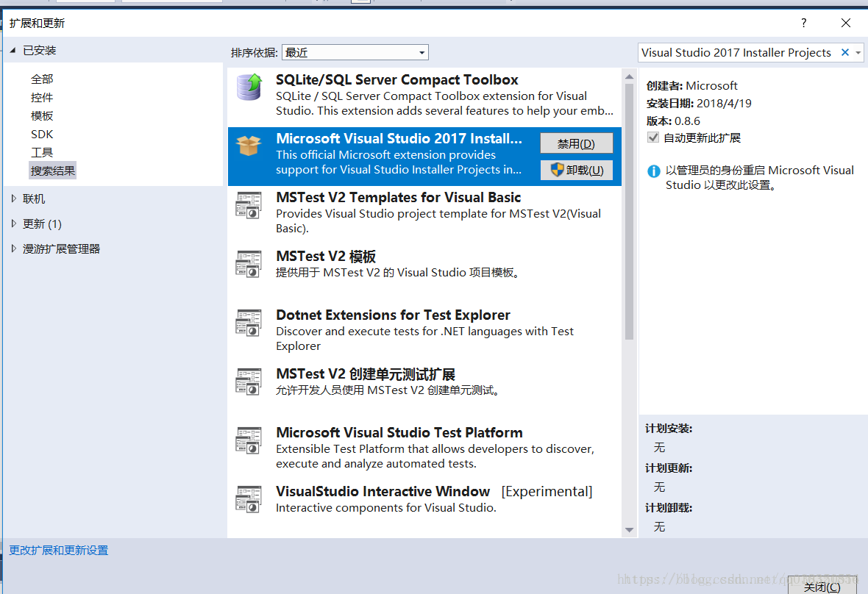Click the Dotnet Extensions for Test Explorer icon
868x594 pixels.
point(249,323)
